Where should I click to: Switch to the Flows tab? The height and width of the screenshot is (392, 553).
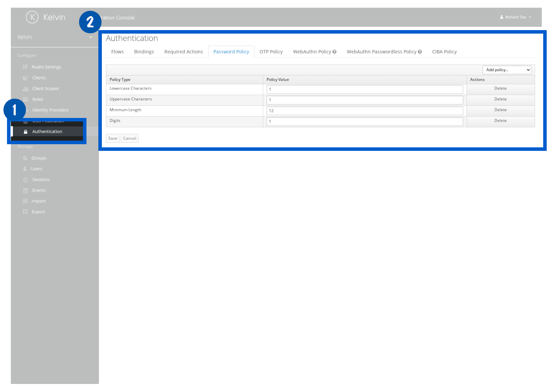click(x=117, y=52)
